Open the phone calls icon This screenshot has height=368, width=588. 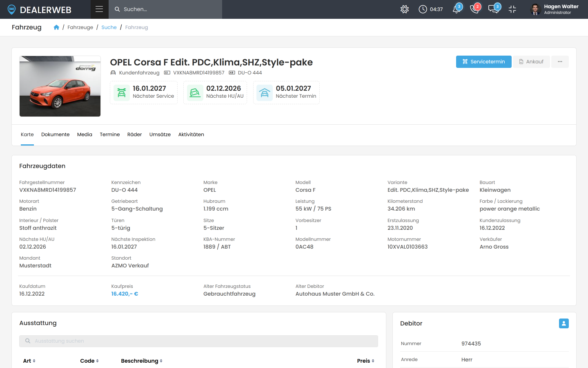click(x=475, y=9)
